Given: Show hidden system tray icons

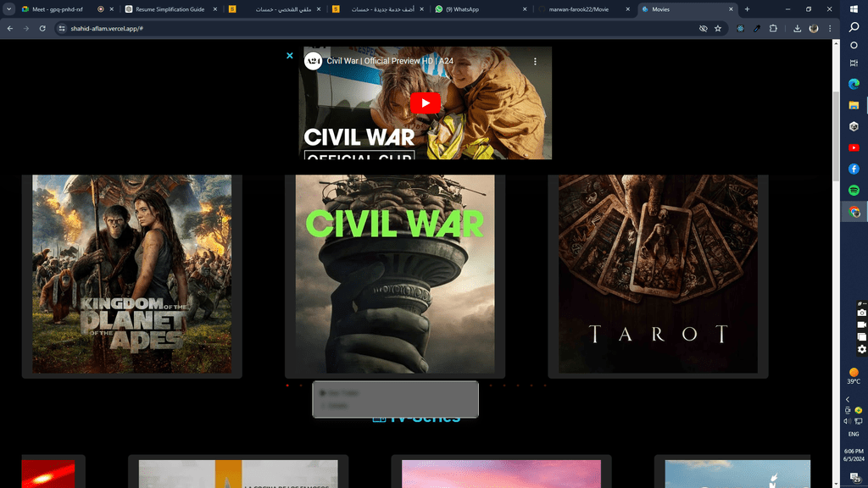Looking at the screenshot, I should 848,400.
